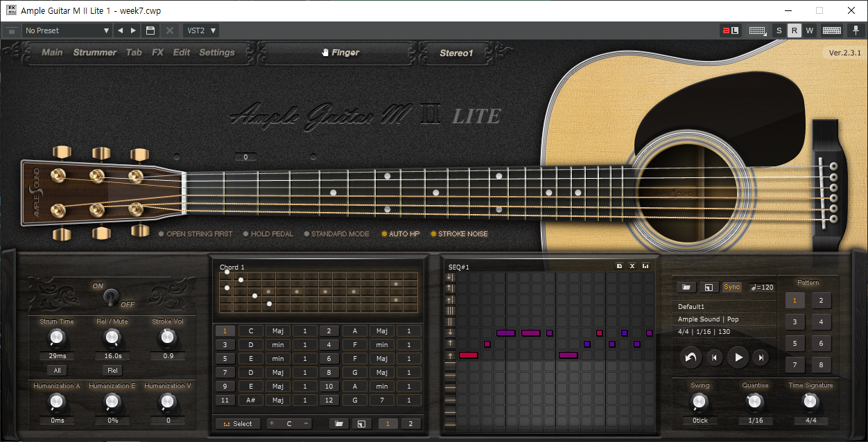Click the loop undo arrow playback button
This screenshot has height=442, width=868.
[691, 357]
